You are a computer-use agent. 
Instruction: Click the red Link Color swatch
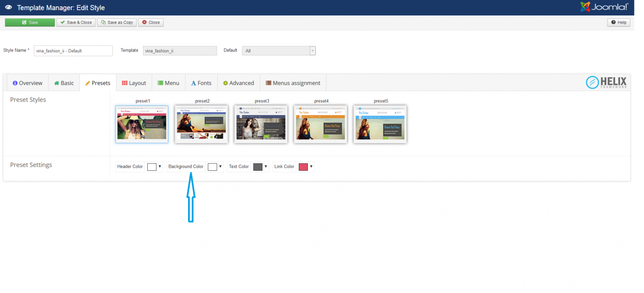[x=303, y=167]
